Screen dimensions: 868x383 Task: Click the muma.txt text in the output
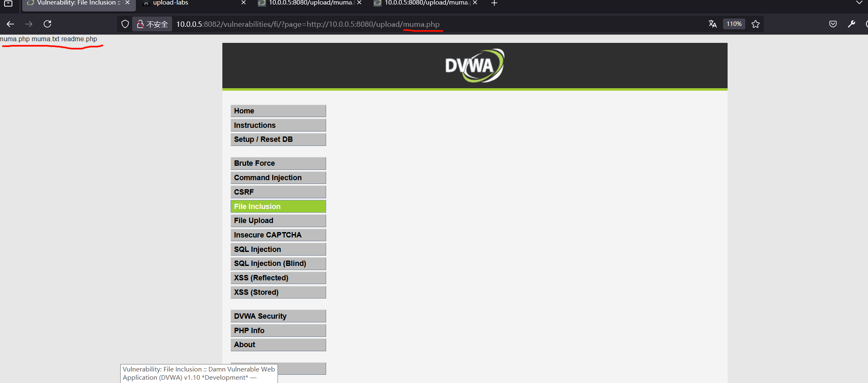pyautogui.click(x=45, y=39)
